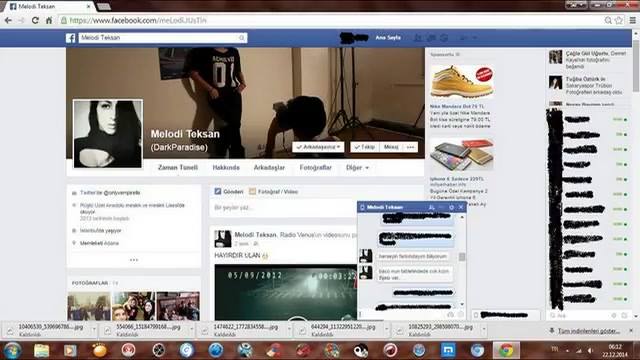This screenshot has width=640, height=360.
Task: Expand the Diğer dropdown tab
Action: point(357,168)
